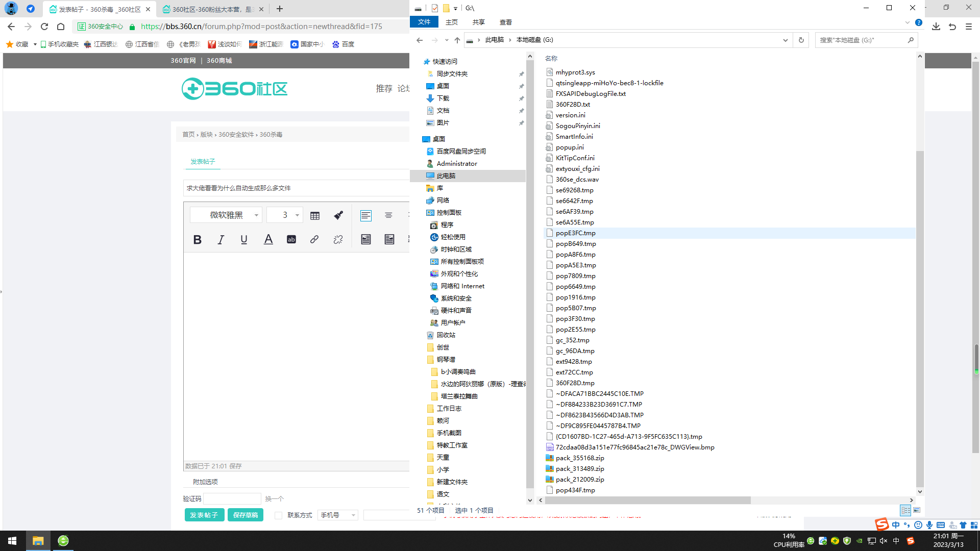This screenshot has height=551, width=980.
Task: Open the 360官网 link
Action: tap(183, 61)
